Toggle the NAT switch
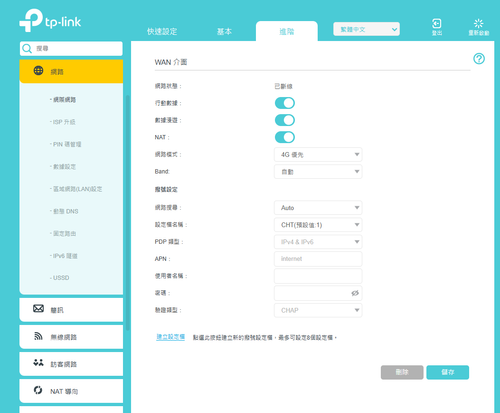This screenshot has width=500, height=413. tap(285, 137)
